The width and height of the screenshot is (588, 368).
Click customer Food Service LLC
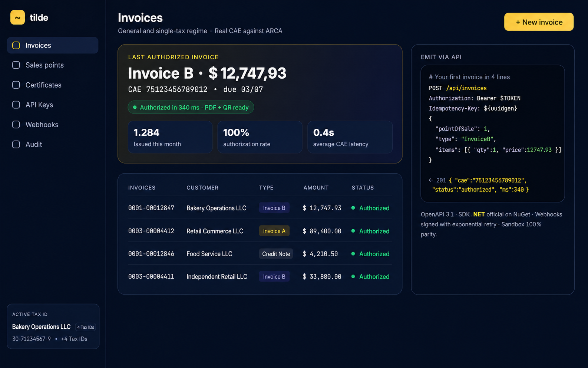(x=209, y=254)
